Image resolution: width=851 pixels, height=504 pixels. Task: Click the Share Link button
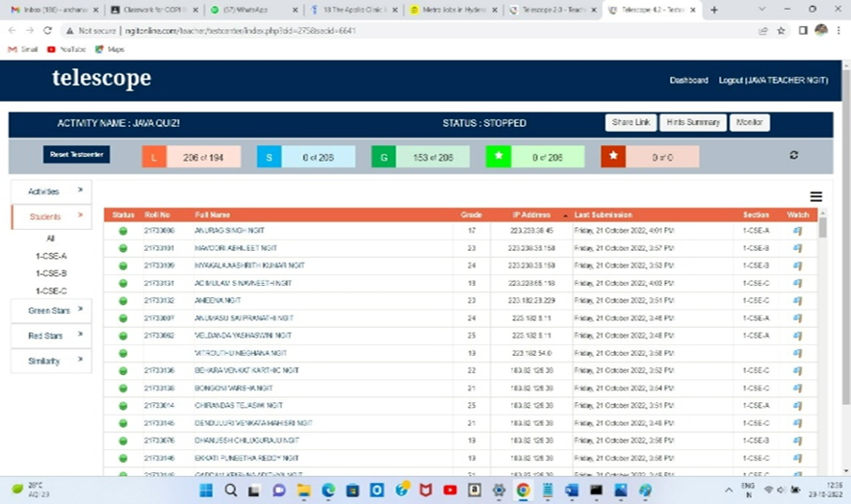[x=631, y=123]
